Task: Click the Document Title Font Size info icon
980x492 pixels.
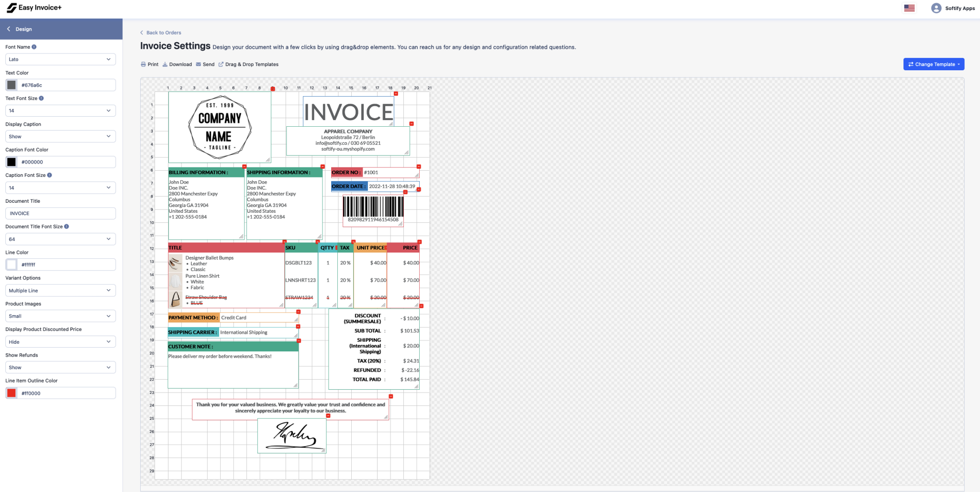Action: [x=67, y=226]
